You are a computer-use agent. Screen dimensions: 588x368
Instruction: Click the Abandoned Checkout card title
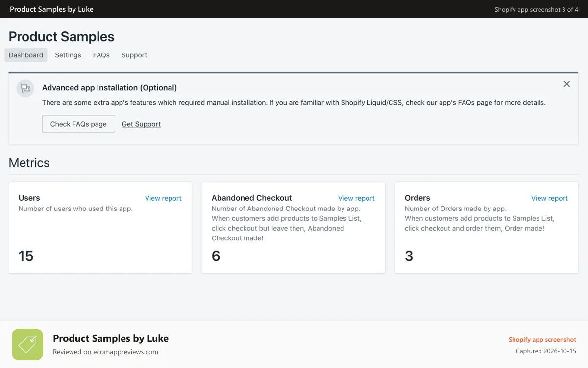click(x=252, y=198)
